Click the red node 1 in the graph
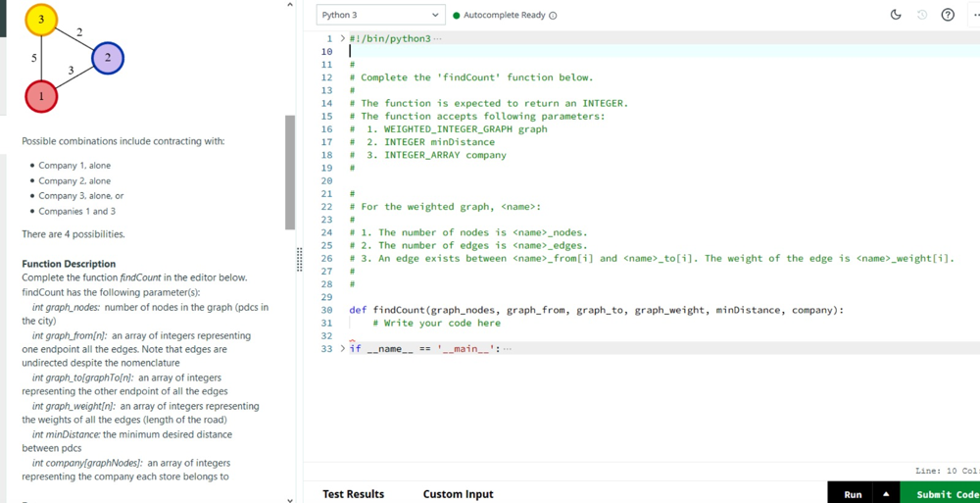 [41, 96]
